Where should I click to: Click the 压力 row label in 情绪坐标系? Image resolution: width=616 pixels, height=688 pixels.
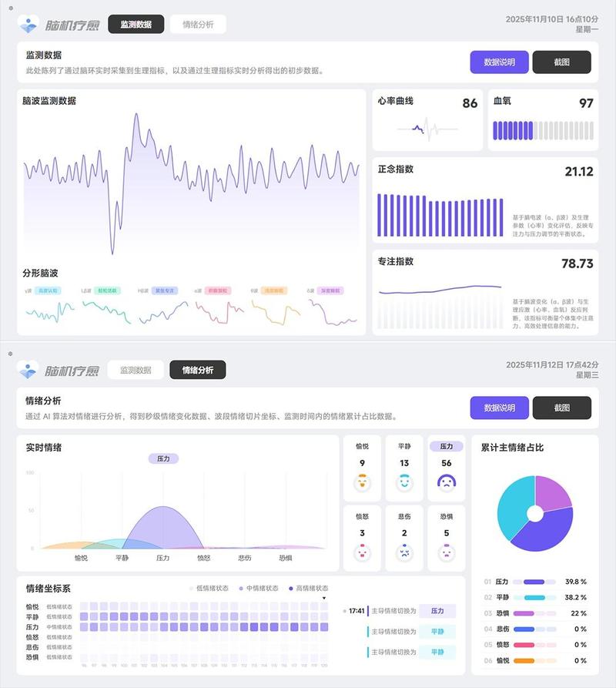(32, 627)
